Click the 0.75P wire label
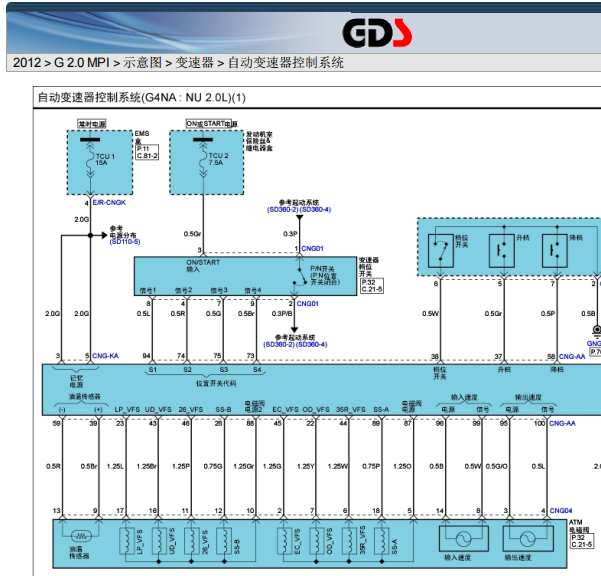 click(x=371, y=466)
